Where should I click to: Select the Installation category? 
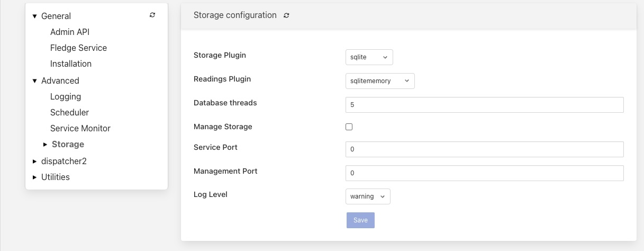(x=71, y=64)
